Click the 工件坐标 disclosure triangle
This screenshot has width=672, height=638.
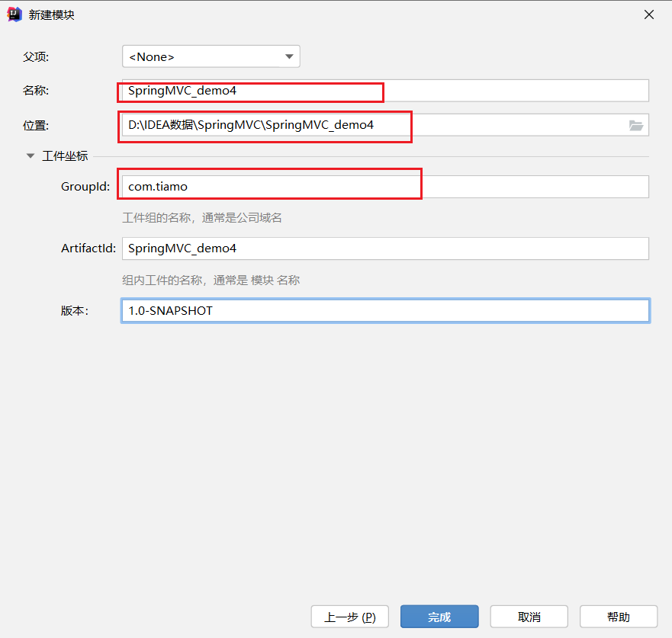[x=31, y=155]
